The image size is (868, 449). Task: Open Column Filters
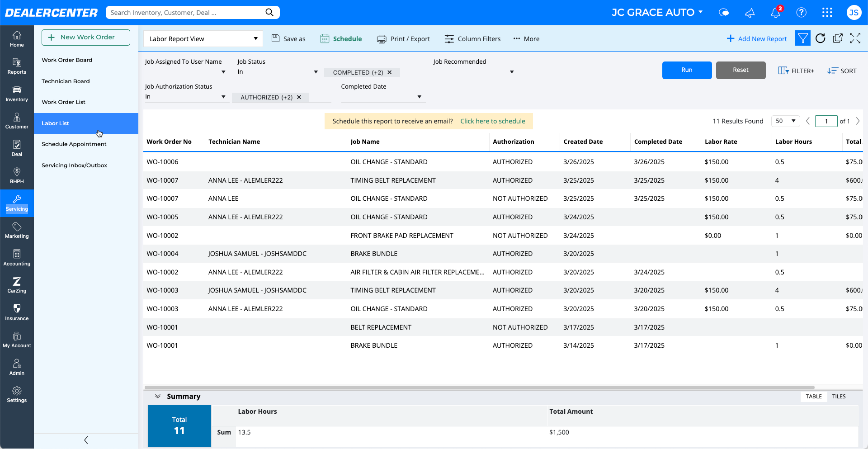point(472,39)
